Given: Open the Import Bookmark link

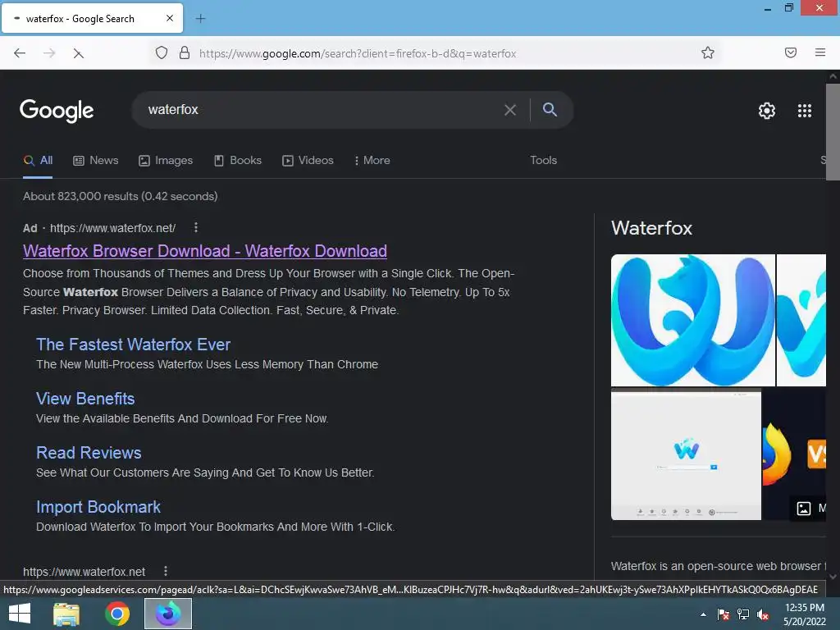Looking at the screenshot, I should tap(98, 507).
